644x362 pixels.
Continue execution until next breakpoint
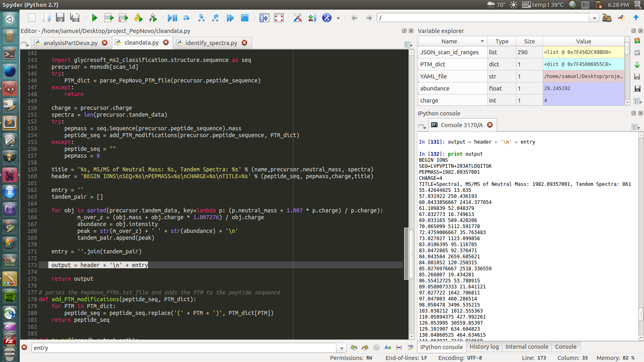click(x=230, y=18)
